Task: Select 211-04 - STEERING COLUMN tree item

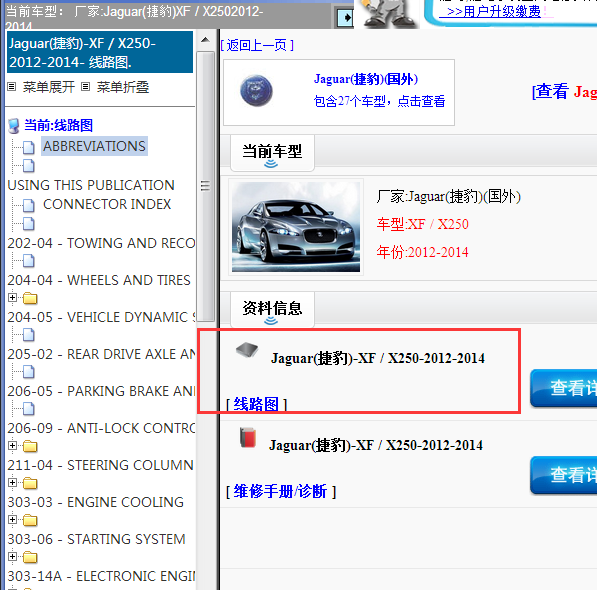Action: [100, 466]
